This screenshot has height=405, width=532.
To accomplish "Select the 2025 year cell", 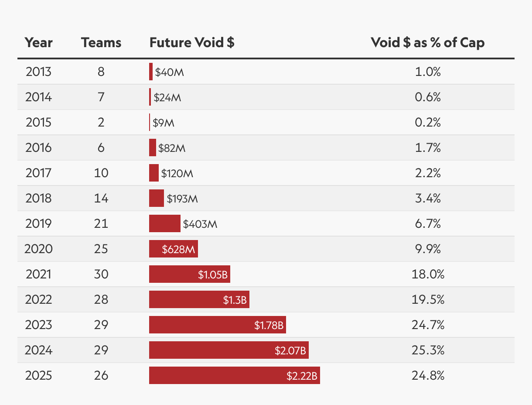I will [x=38, y=375].
